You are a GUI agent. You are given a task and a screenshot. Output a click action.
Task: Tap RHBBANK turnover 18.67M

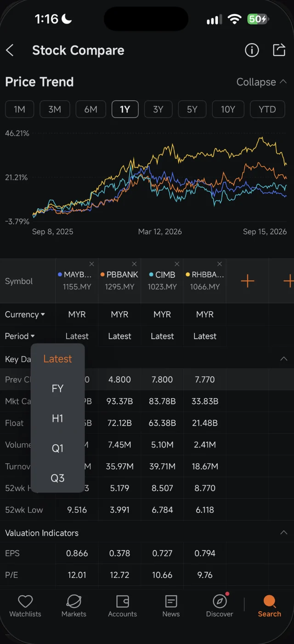(205, 466)
